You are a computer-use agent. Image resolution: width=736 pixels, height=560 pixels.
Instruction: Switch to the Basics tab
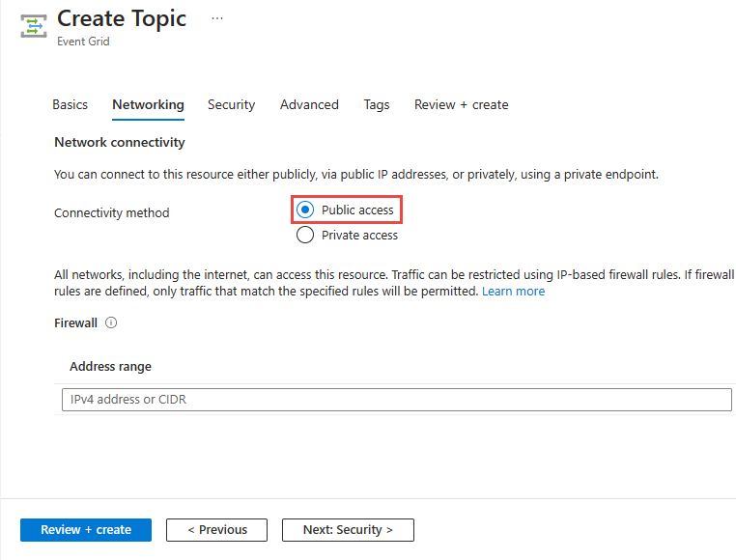70,104
